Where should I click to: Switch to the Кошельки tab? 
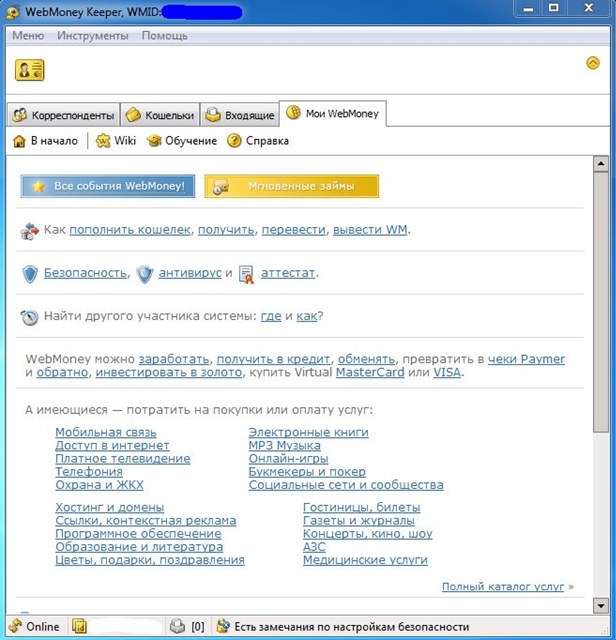(160, 115)
